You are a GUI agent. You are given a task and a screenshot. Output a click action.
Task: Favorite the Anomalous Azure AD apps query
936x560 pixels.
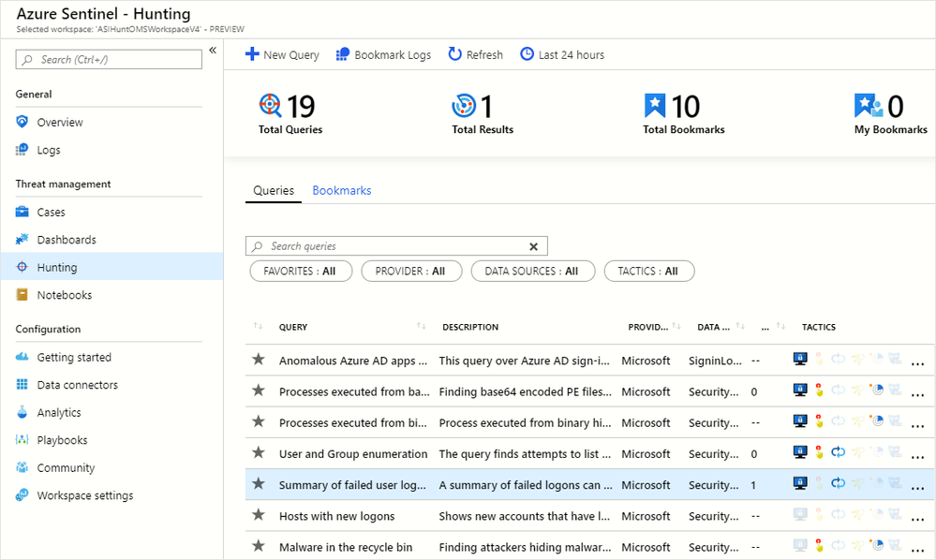tap(258, 359)
